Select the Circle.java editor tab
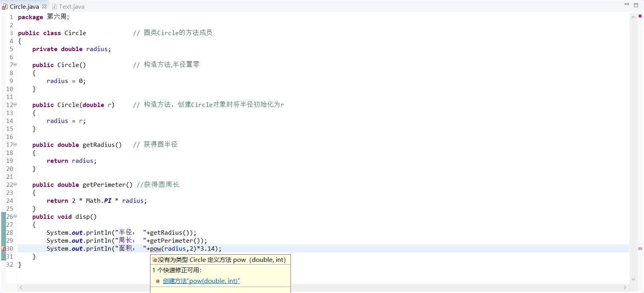 (x=24, y=6)
